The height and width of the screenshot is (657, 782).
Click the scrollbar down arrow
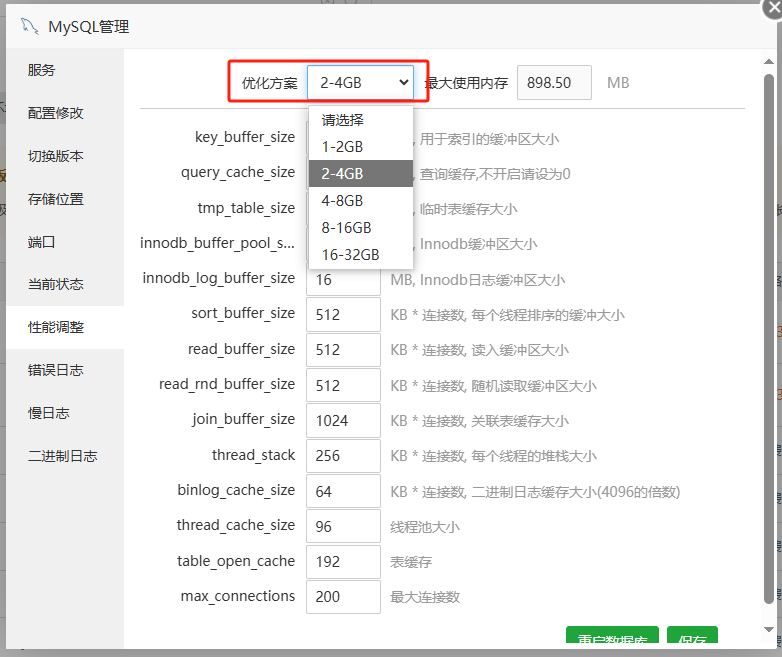[769, 630]
